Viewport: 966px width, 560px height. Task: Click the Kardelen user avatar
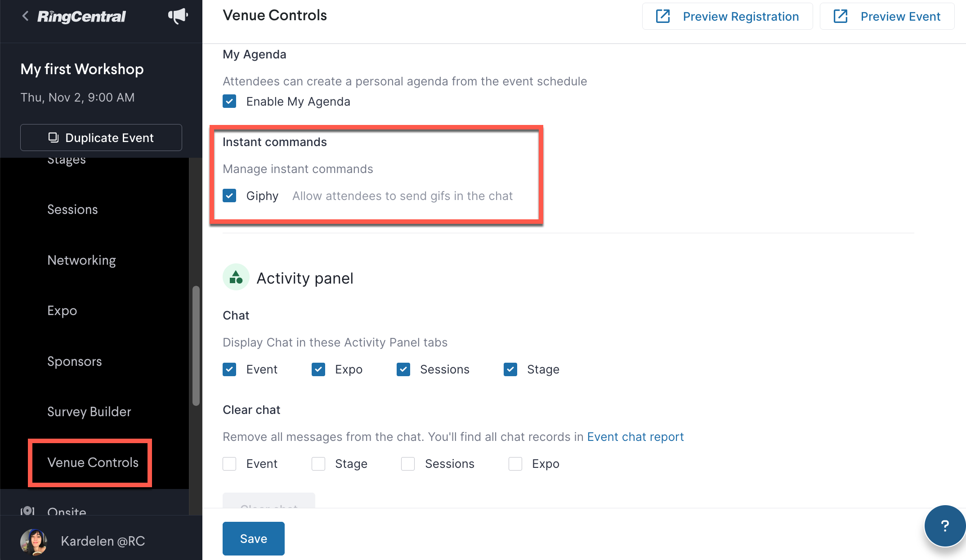(34, 541)
